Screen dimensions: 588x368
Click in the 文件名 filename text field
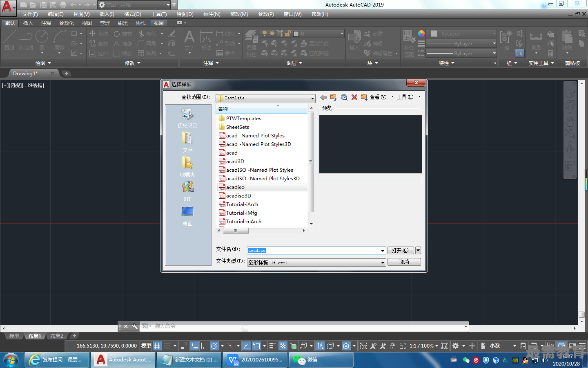click(x=314, y=251)
